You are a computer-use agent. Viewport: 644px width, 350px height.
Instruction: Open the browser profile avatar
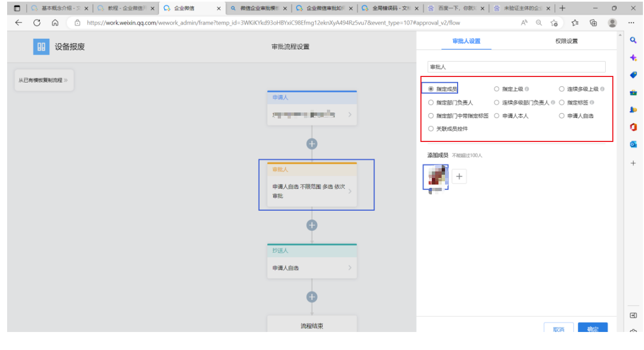612,23
